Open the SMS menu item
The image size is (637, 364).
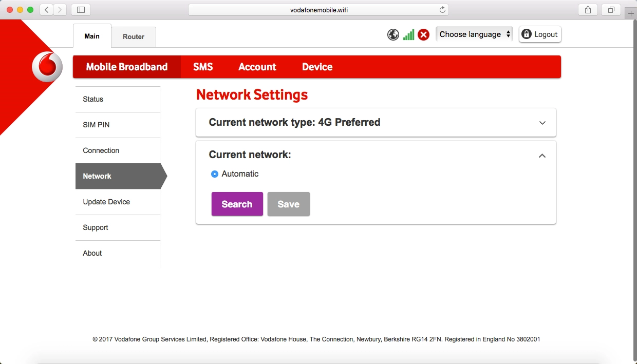coord(203,67)
